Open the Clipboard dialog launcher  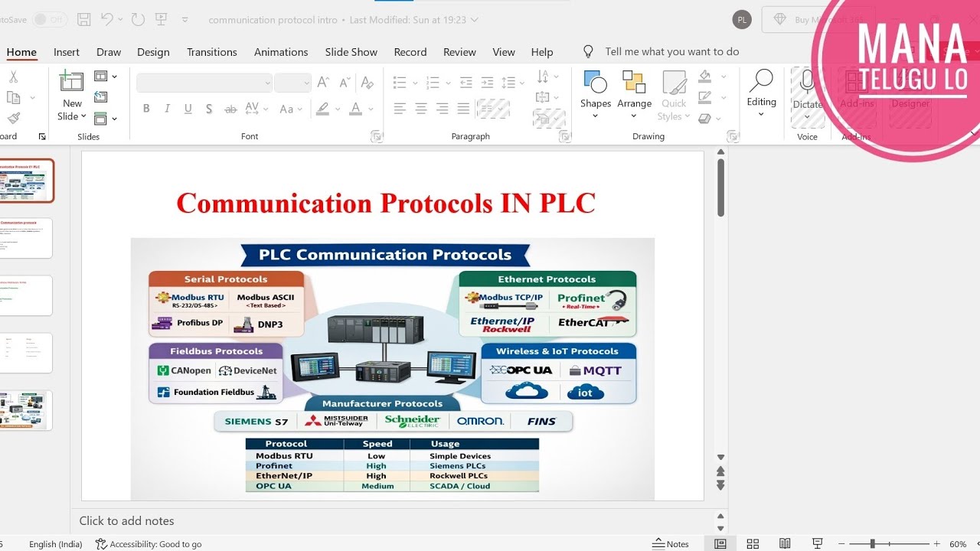pyautogui.click(x=42, y=136)
